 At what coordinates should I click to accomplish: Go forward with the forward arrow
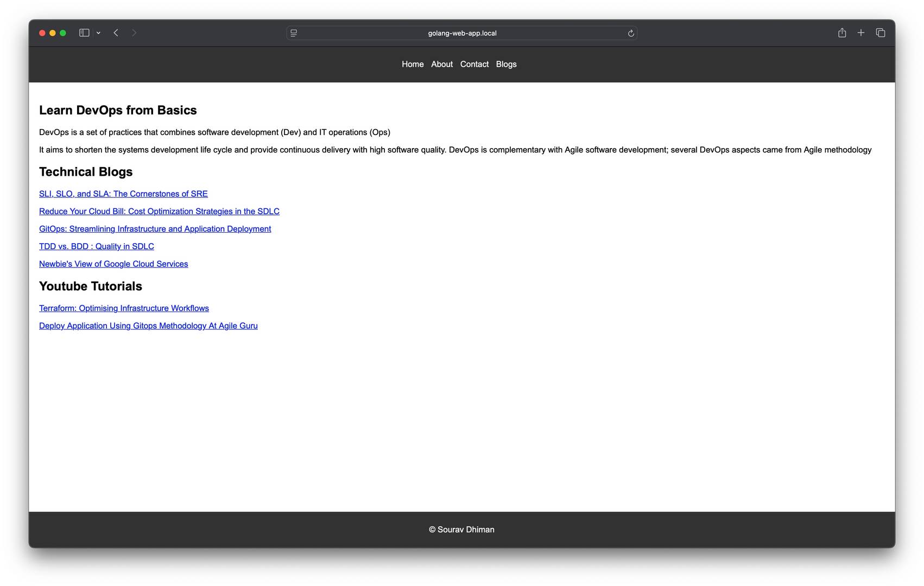[x=134, y=33]
